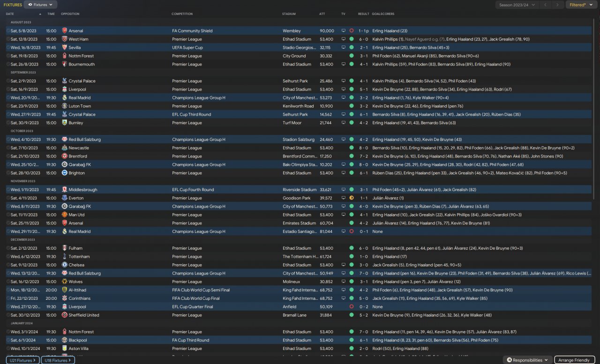Click the Brighton club badge

[x=64, y=173]
